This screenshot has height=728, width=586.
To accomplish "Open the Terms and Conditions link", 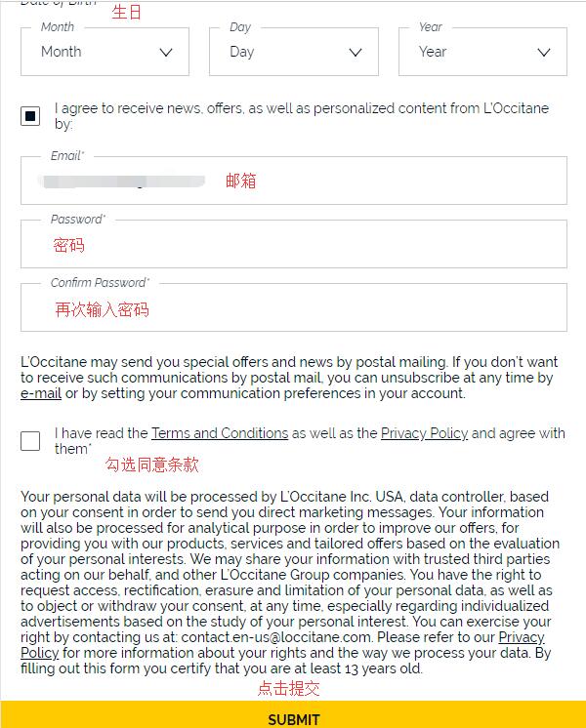I will (220, 433).
